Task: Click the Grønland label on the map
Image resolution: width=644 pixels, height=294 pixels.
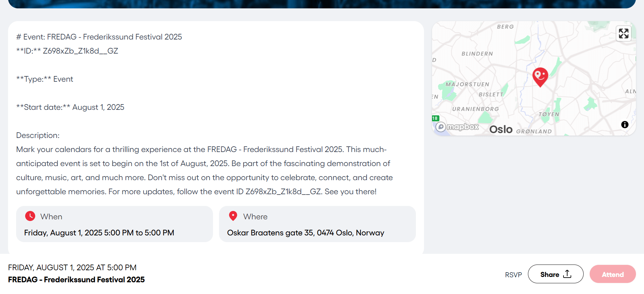Action: tap(534, 131)
